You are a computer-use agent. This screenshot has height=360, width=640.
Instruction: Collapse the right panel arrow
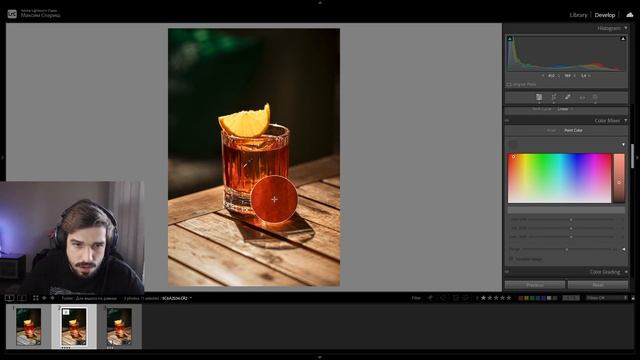click(x=637, y=157)
